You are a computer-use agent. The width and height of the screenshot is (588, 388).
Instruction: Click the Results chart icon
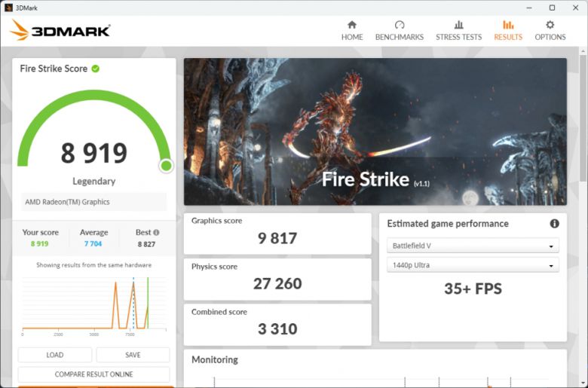[x=508, y=25]
